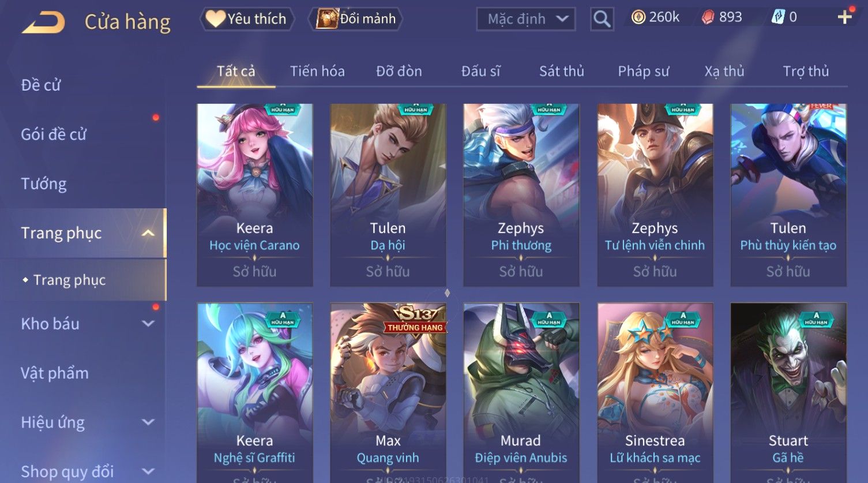The height and width of the screenshot is (483, 868).
Task: Select Keera Học viện Carano skin card
Action: click(255, 195)
